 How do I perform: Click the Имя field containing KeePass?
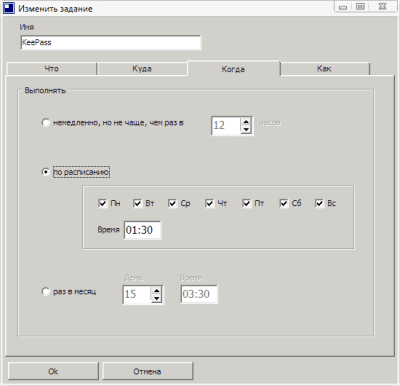111,42
